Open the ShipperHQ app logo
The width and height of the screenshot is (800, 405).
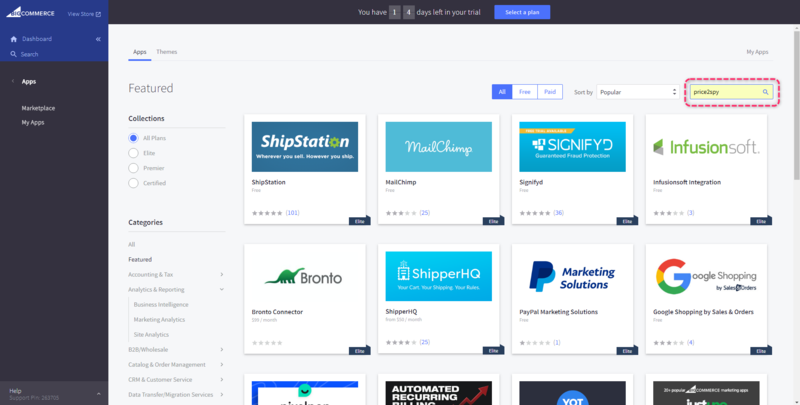(438, 276)
